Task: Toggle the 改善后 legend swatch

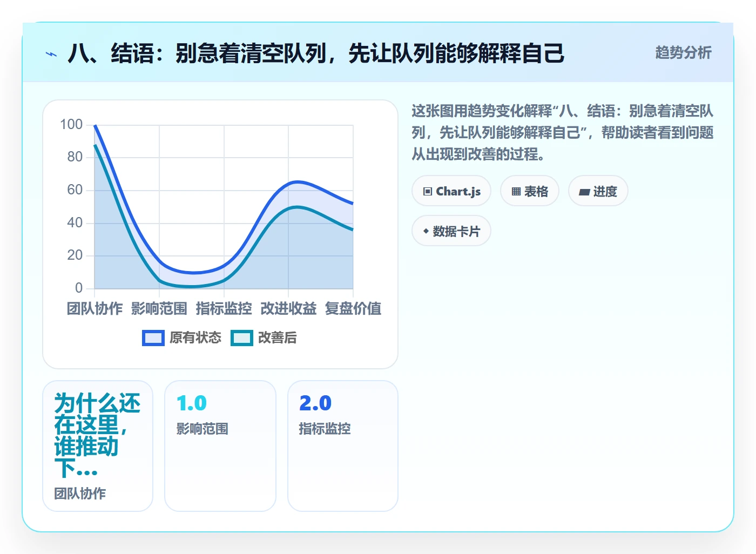Action: point(242,338)
